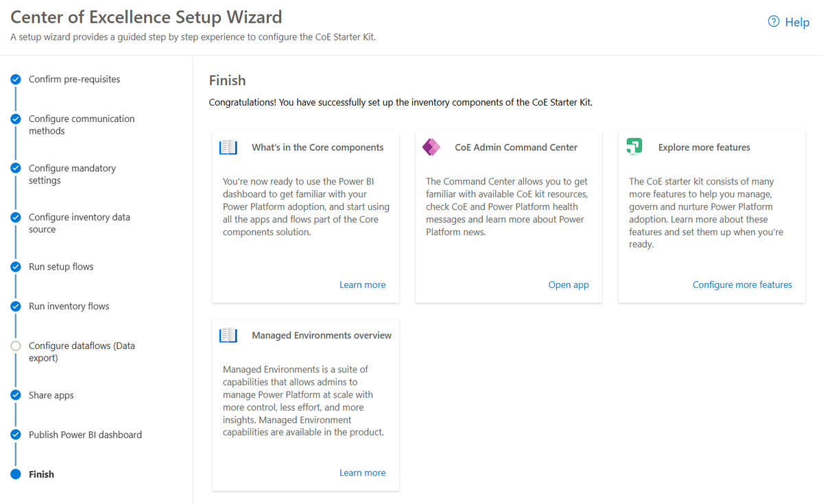
Task: Click the green Explore more features icon
Action: point(634,147)
